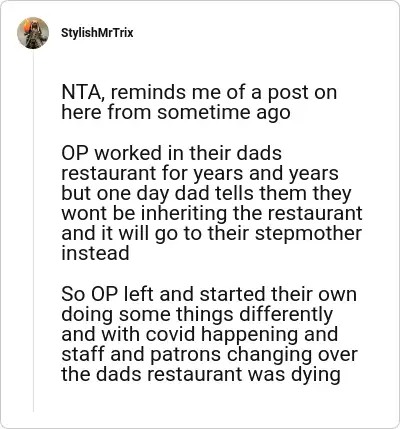Click the word 'stepmother' in the second paragraph
The height and width of the screenshot is (429, 400).
308,233
